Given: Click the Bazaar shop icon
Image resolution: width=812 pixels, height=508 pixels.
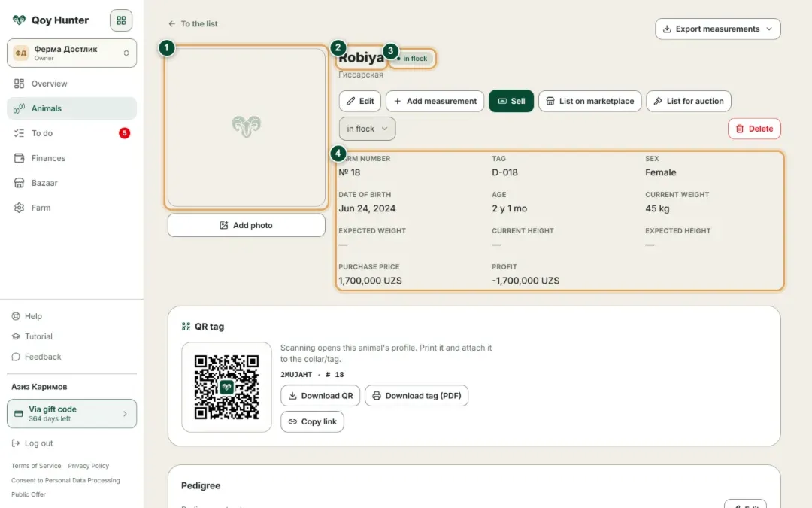Looking at the screenshot, I should [x=19, y=183].
